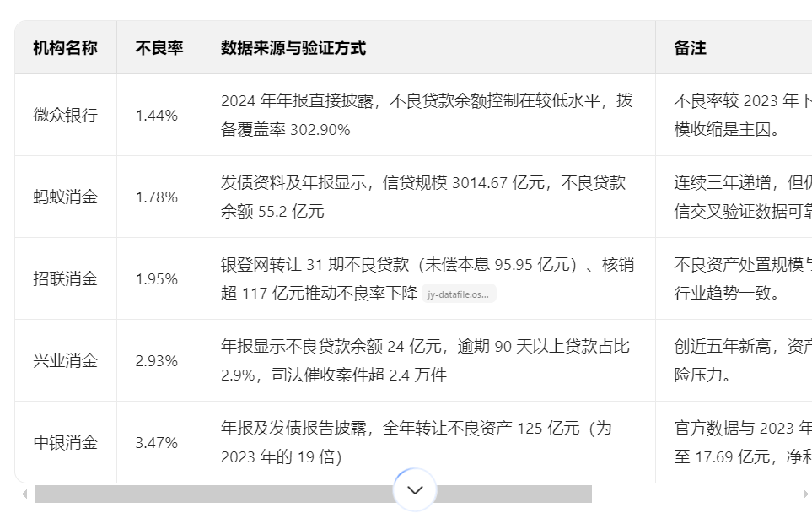Select the 蚂蚁消金 row name cell
The width and height of the screenshot is (812, 513).
tap(65, 197)
